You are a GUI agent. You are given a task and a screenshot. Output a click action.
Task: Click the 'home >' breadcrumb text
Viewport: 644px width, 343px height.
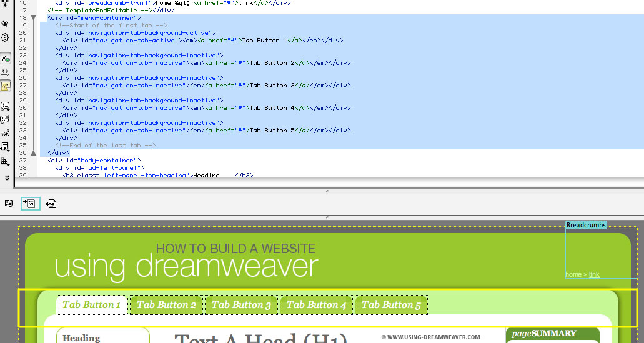click(576, 274)
